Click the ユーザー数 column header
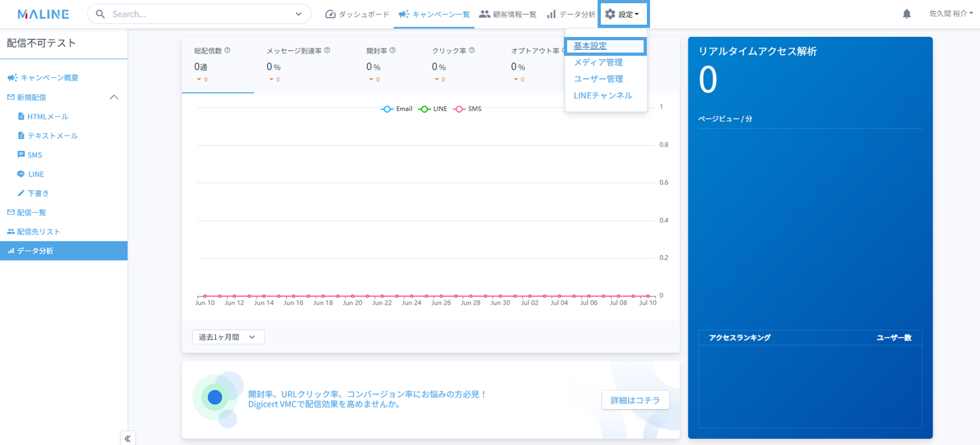 pyautogui.click(x=894, y=338)
